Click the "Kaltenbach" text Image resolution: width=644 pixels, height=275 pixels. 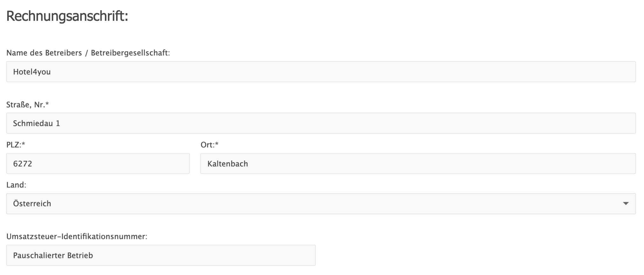tap(227, 164)
